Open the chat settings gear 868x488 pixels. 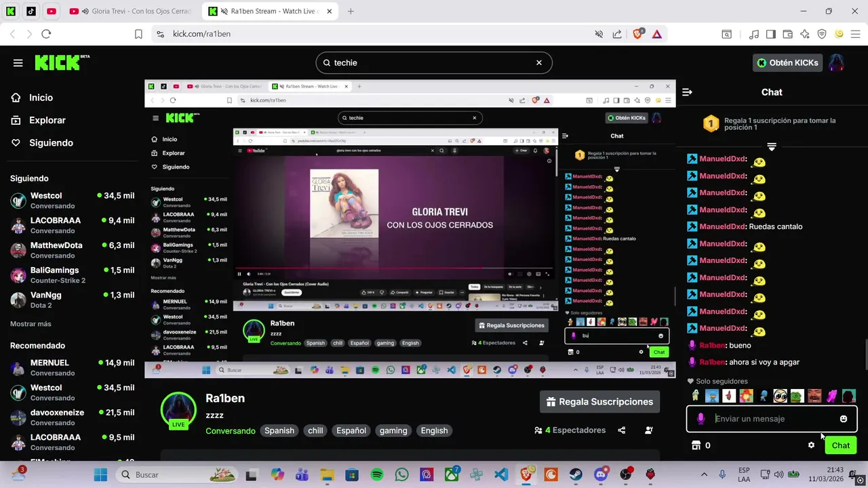(x=811, y=445)
